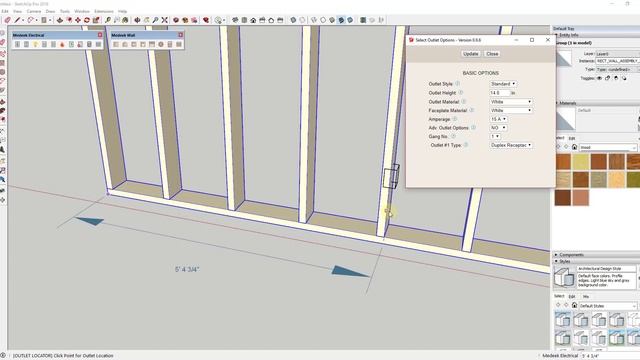Click the Close button in Outlet Options

492,54
